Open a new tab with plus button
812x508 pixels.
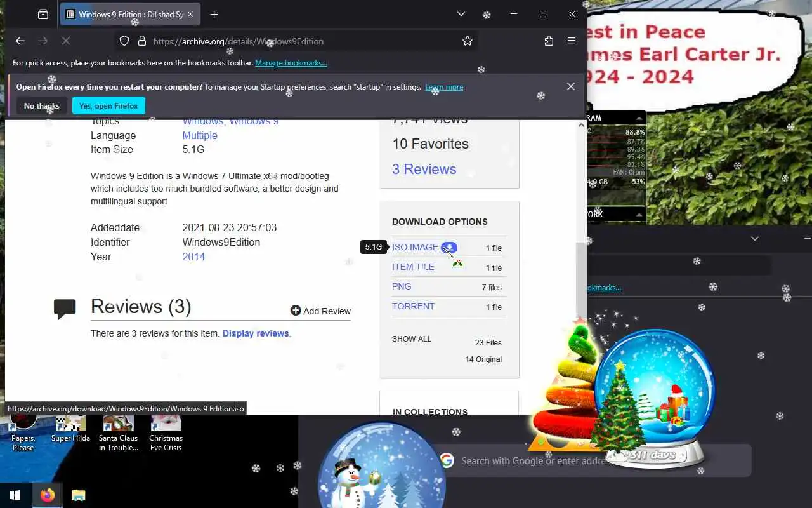(x=214, y=14)
